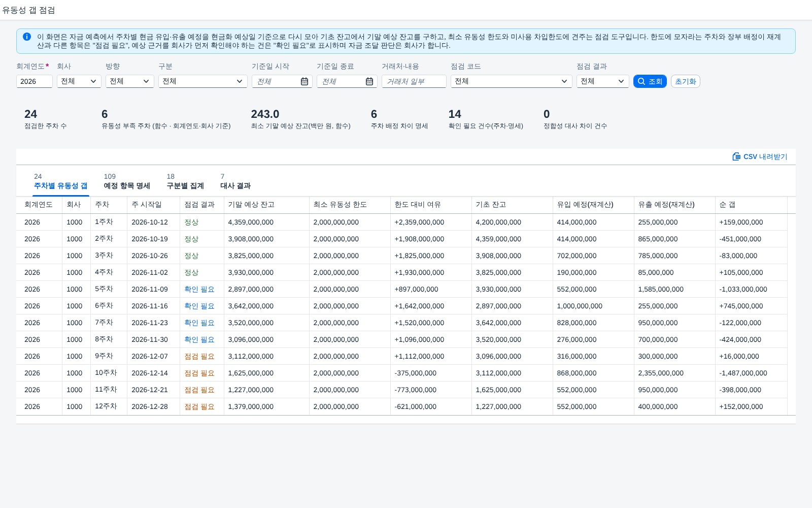Click the 243.0 minimum ending balance KPI
812x508 pixels.
click(265, 114)
